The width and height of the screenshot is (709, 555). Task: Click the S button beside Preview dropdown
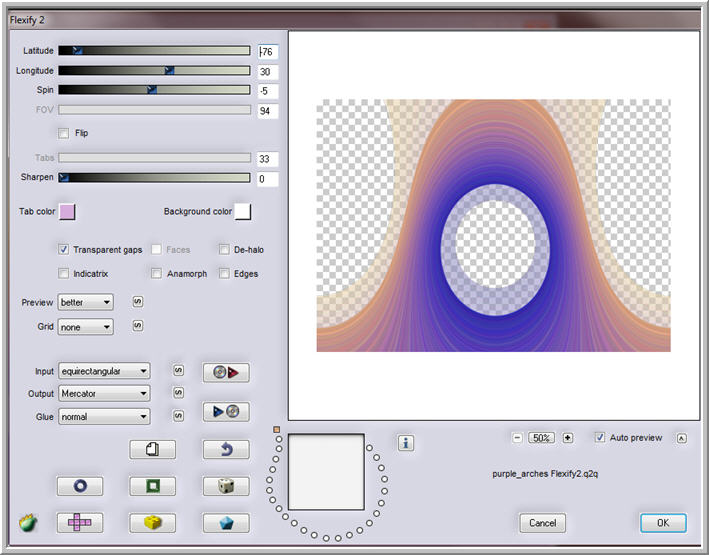point(138,302)
